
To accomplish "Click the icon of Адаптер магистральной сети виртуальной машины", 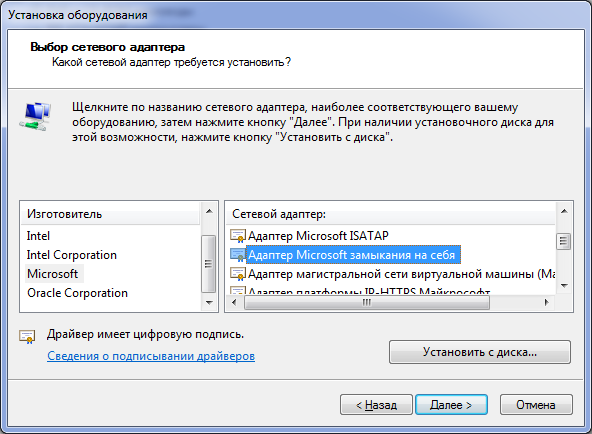I will pos(238,274).
